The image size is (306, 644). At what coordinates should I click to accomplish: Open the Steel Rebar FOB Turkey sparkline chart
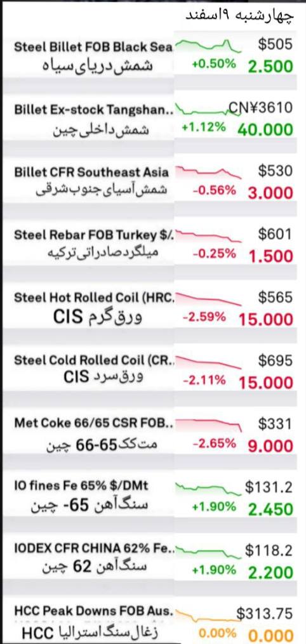pyautogui.click(x=209, y=236)
